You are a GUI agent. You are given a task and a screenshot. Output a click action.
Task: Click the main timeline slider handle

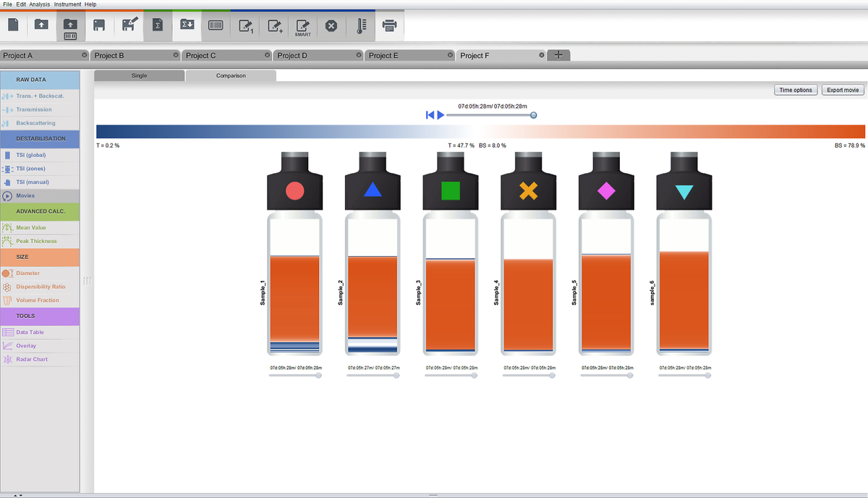tap(533, 115)
